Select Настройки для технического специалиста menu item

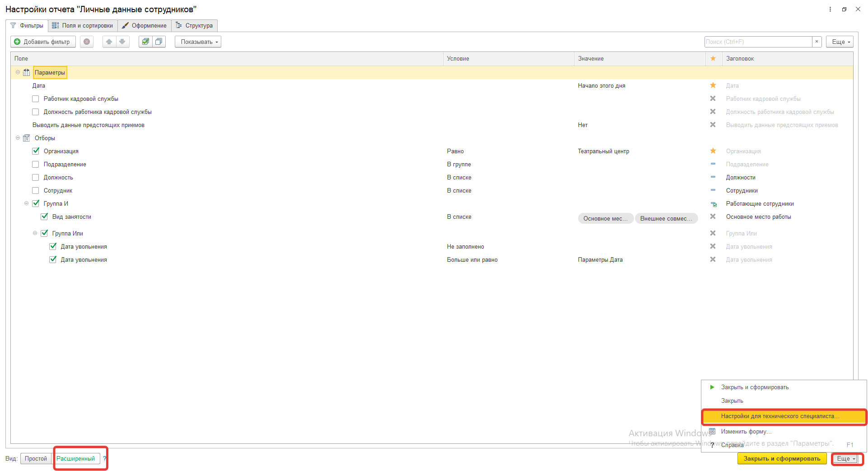tap(780, 416)
